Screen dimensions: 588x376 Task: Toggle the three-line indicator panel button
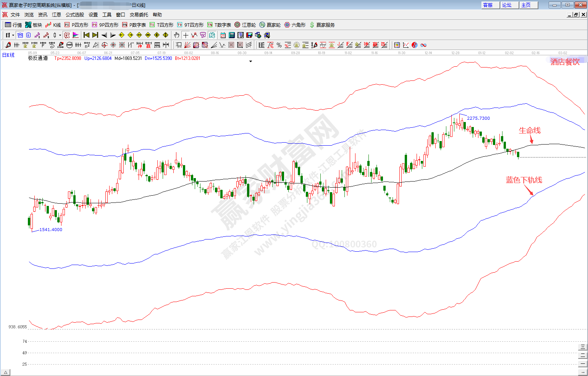coord(582,347)
